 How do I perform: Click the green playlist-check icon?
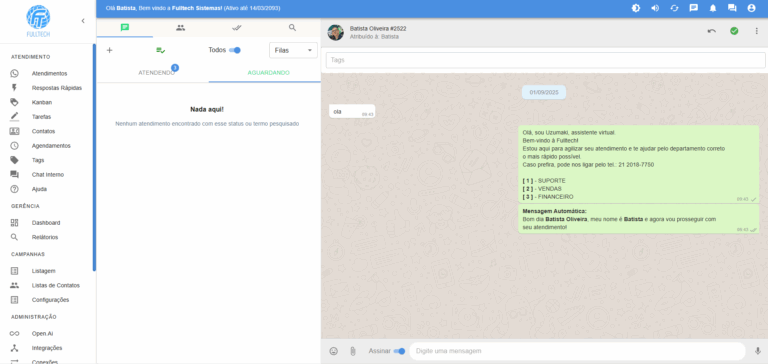tap(161, 50)
